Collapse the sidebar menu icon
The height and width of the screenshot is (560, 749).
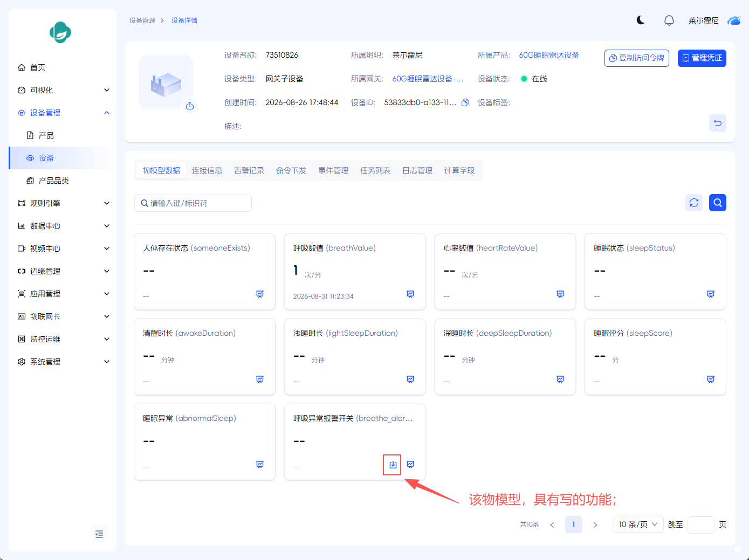(x=99, y=534)
